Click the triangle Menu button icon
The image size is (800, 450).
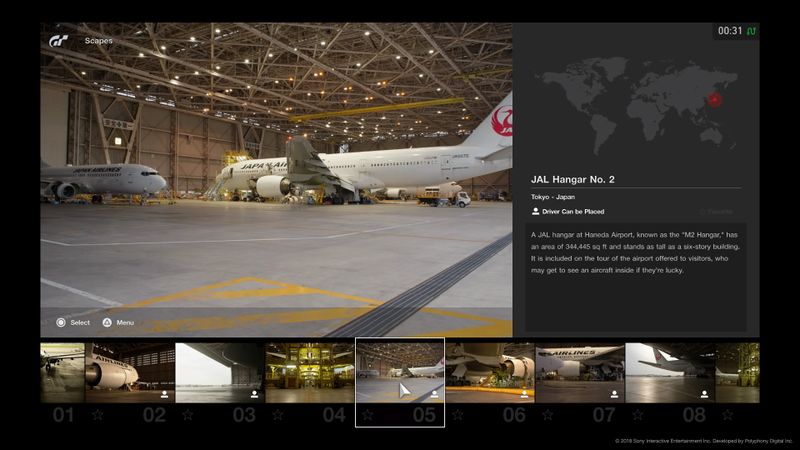pos(107,323)
